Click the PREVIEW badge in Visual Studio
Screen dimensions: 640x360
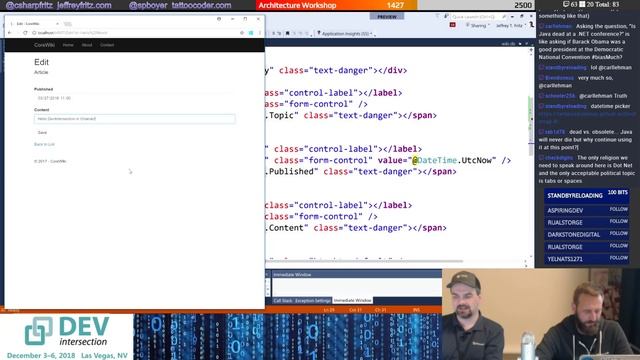(x=387, y=17)
